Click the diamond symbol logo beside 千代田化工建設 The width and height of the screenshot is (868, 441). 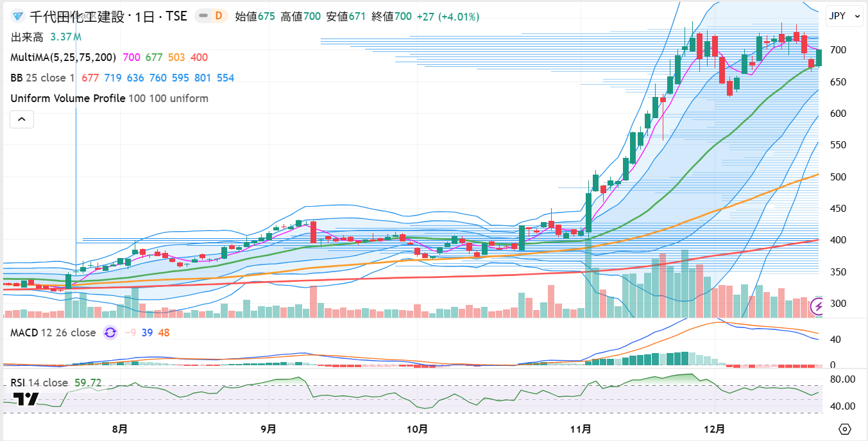click(17, 16)
